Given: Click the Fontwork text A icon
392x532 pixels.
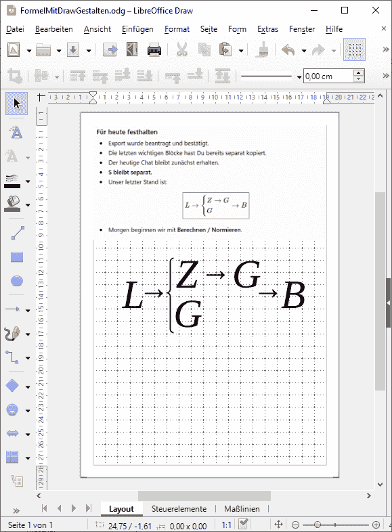Looking at the screenshot, I should 16,132.
